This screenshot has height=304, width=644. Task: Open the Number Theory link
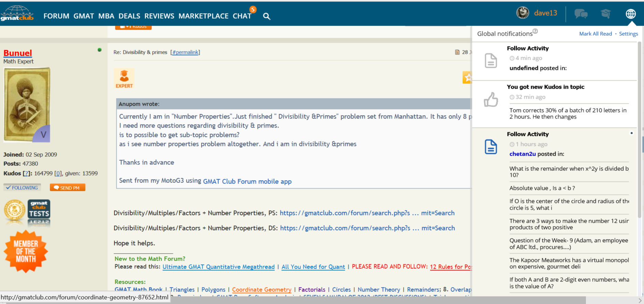(379, 290)
